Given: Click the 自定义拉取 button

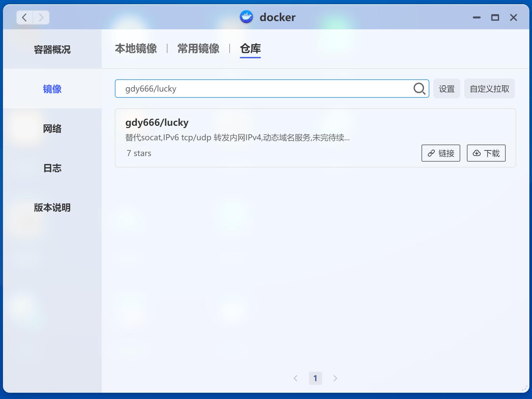Looking at the screenshot, I should [490, 89].
